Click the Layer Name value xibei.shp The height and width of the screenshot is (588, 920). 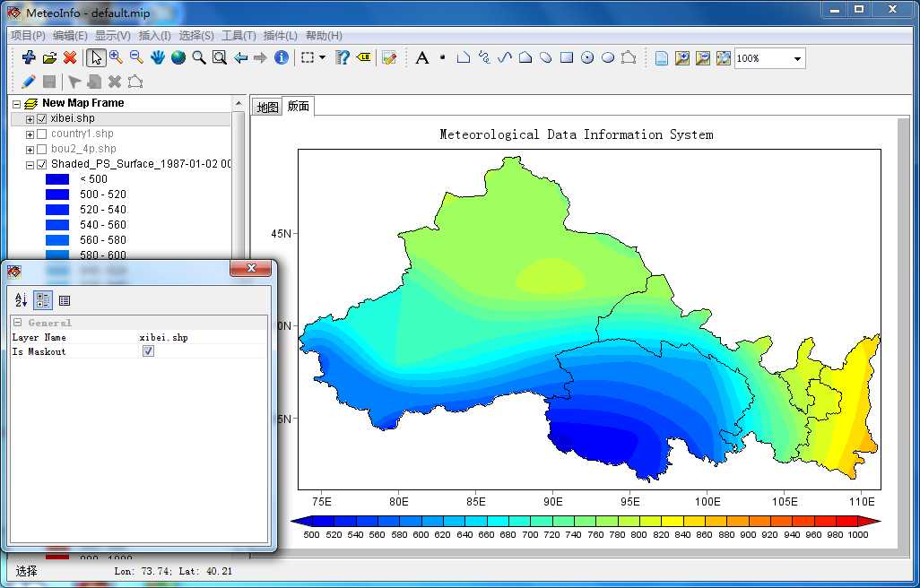pyautogui.click(x=164, y=337)
